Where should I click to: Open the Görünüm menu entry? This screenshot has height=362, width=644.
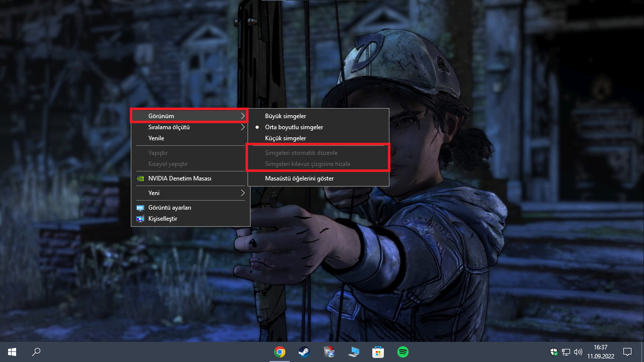191,116
